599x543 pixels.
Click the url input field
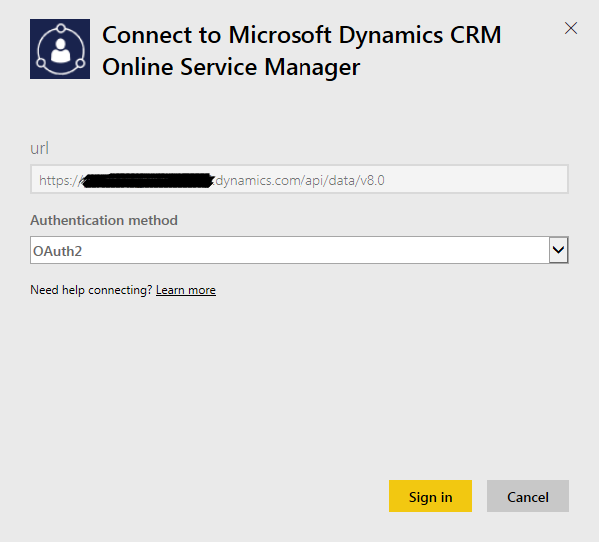point(299,179)
